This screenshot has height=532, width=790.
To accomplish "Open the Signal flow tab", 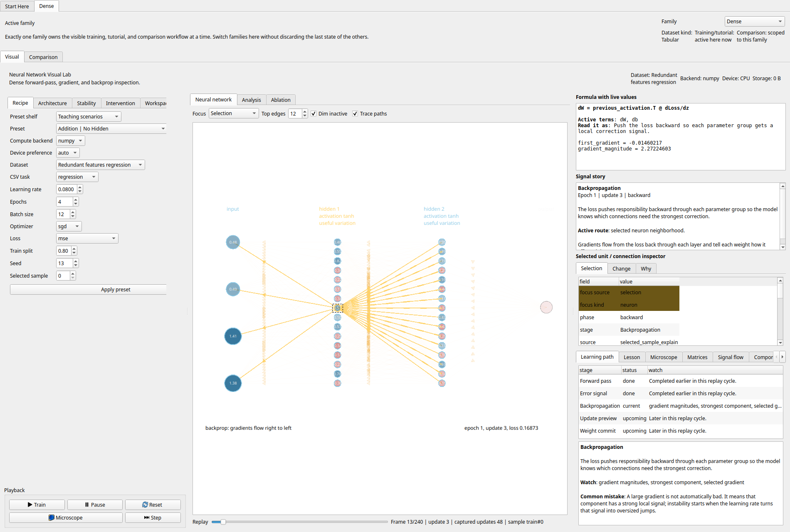I will (731, 357).
